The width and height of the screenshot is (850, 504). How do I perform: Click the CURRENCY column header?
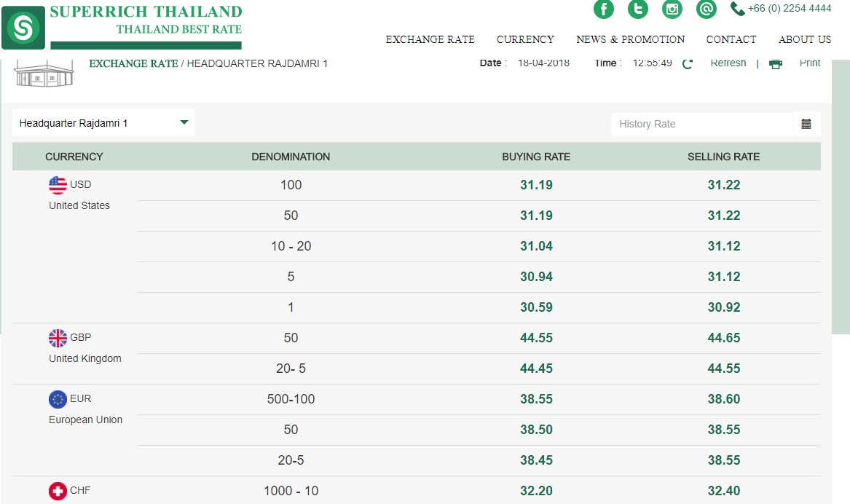click(x=74, y=157)
